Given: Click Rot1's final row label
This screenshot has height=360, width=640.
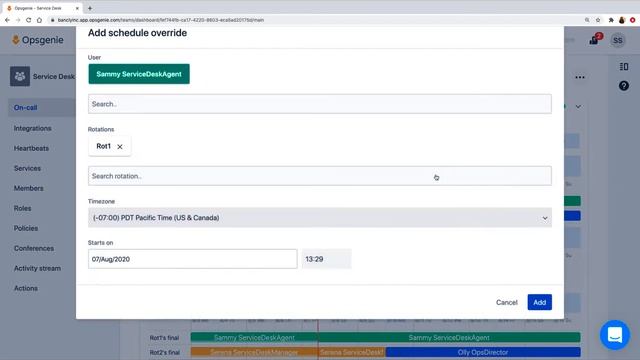Looking at the screenshot, I should pyautogui.click(x=164, y=338).
